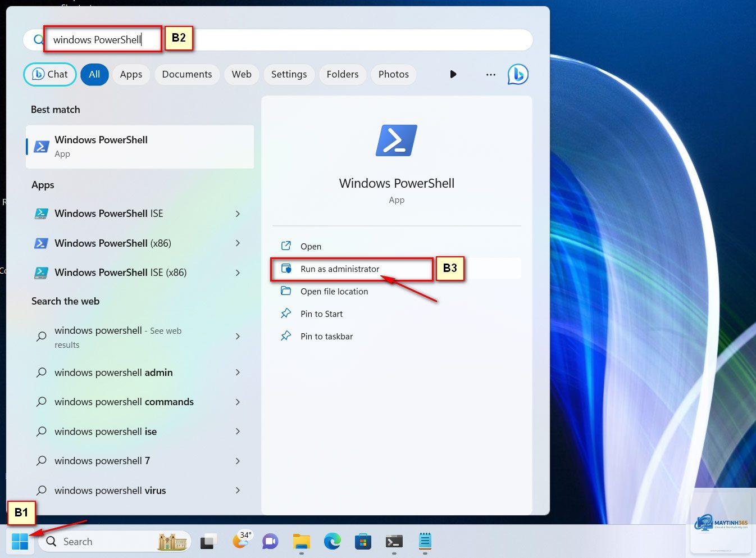
Task: Click the Bing chat icon beside the filters
Action: tap(518, 74)
